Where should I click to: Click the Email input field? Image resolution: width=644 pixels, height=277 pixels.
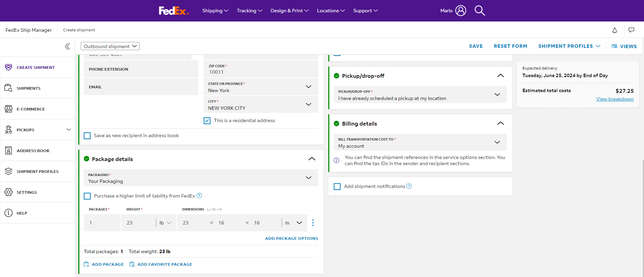coord(141,87)
